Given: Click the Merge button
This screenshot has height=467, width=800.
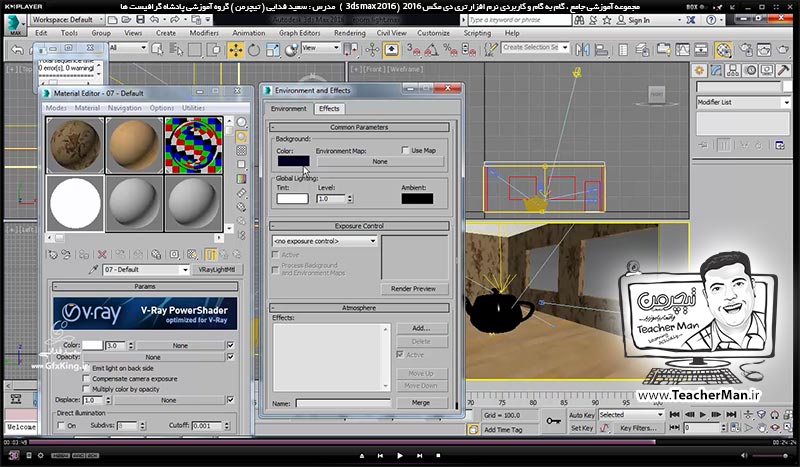Looking at the screenshot, I should point(421,403).
